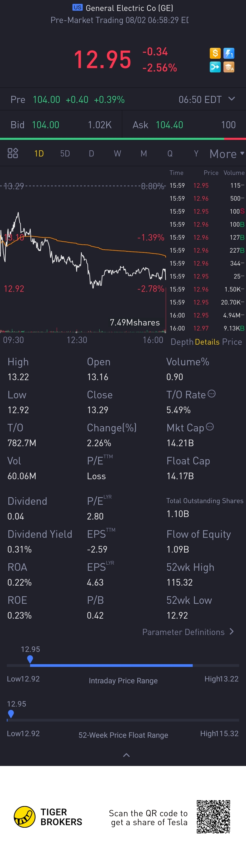Switch to the 5D chart timeframe

point(65,154)
